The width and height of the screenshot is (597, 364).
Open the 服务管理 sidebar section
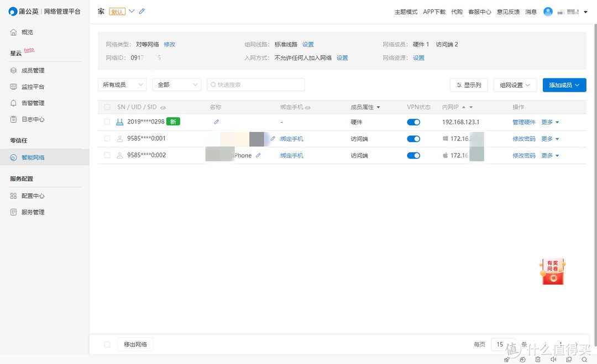click(x=32, y=212)
